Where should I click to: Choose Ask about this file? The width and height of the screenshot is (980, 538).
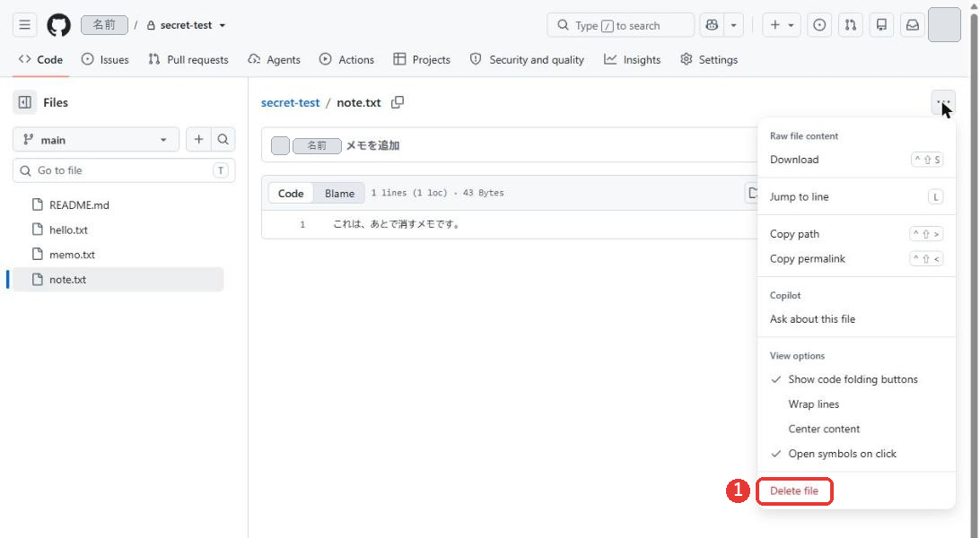(856, 319)
